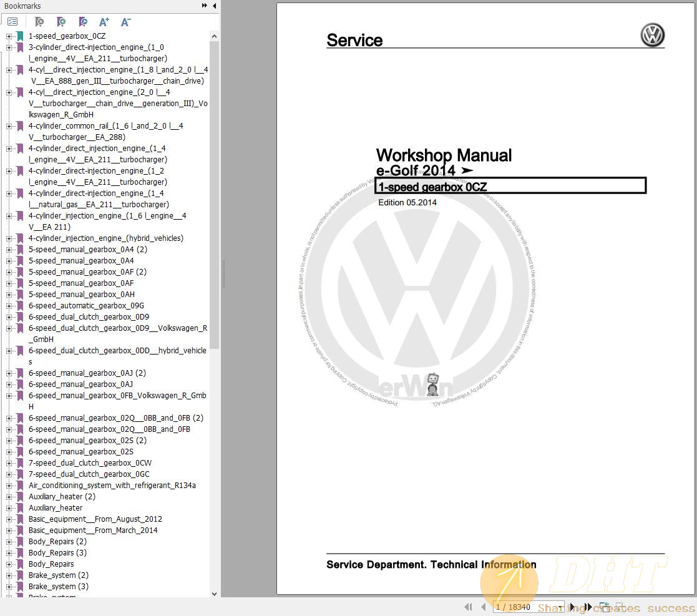This screenshot has width=697, height=616.
Task: Click the add new bookmark icon
Action: (x=61, y=22)
